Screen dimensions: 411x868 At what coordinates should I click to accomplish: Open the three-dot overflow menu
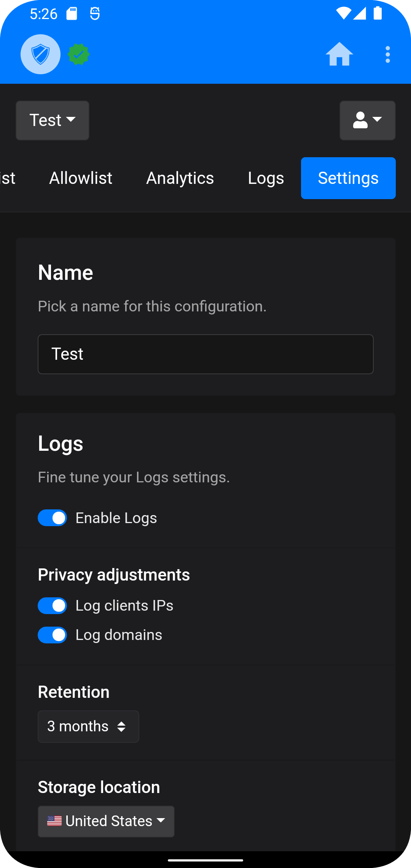click(x=387, y=54)
